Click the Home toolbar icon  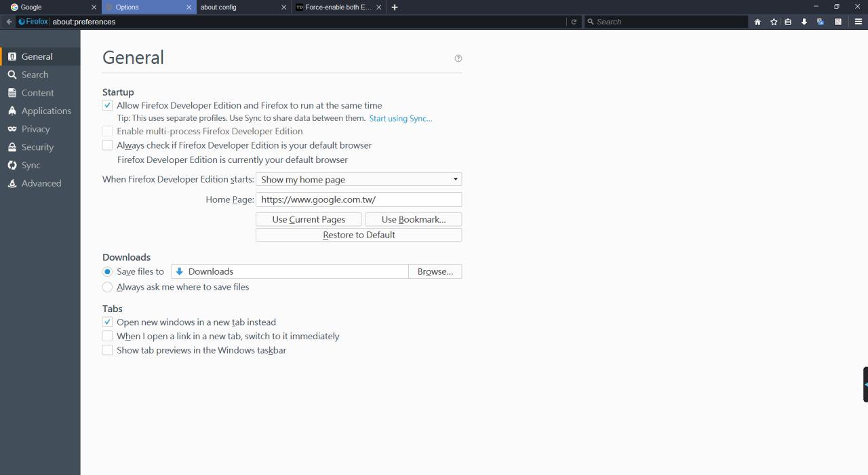pos(757,22)
